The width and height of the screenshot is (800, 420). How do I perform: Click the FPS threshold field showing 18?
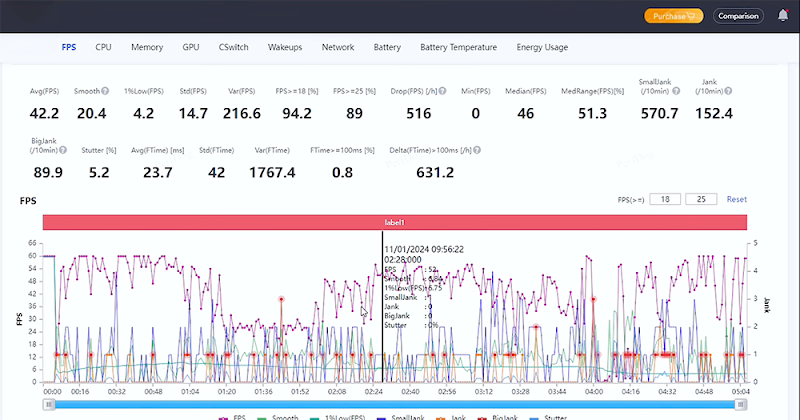click(665, 200)
